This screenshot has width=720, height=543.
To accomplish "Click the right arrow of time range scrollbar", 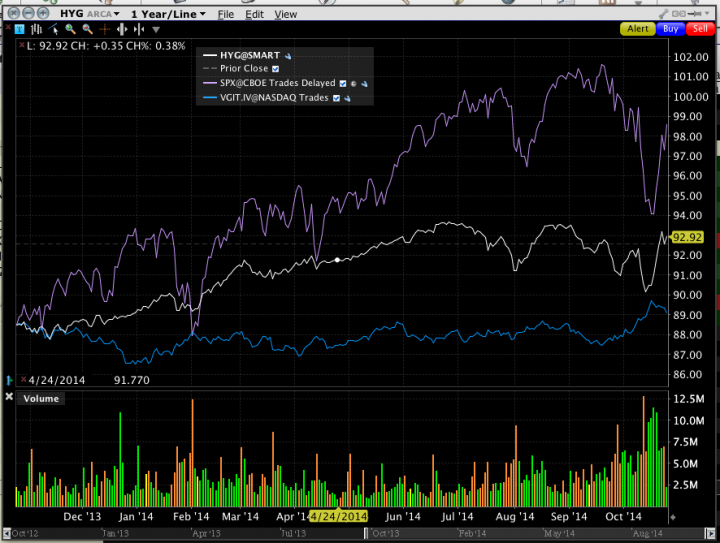I will (x=710, y=533).
